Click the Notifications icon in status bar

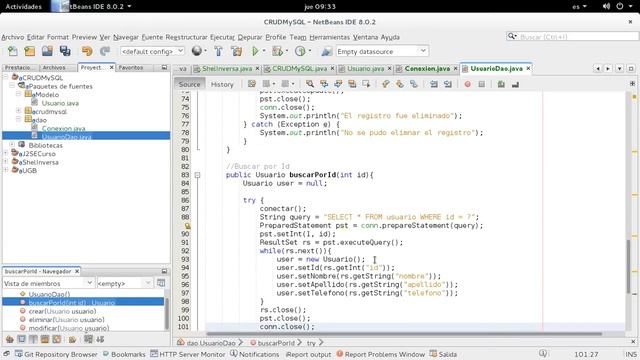[234, 353]
